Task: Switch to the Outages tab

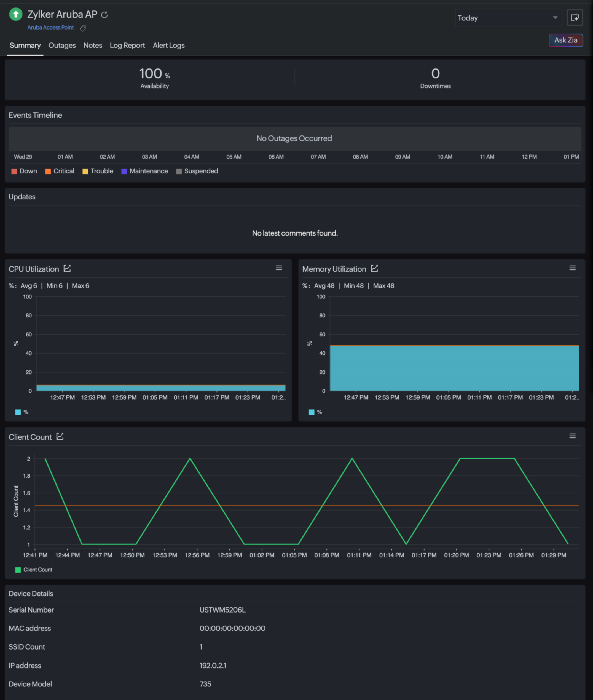Action: point(62,46)
